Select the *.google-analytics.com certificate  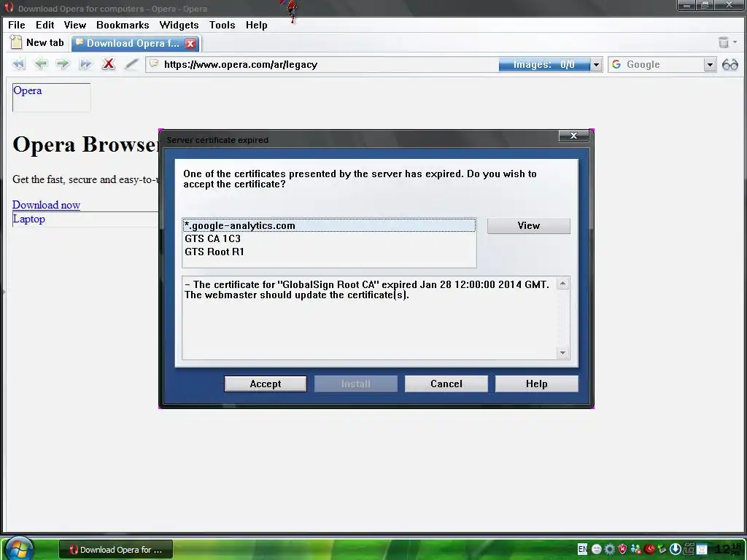point(329,225)
